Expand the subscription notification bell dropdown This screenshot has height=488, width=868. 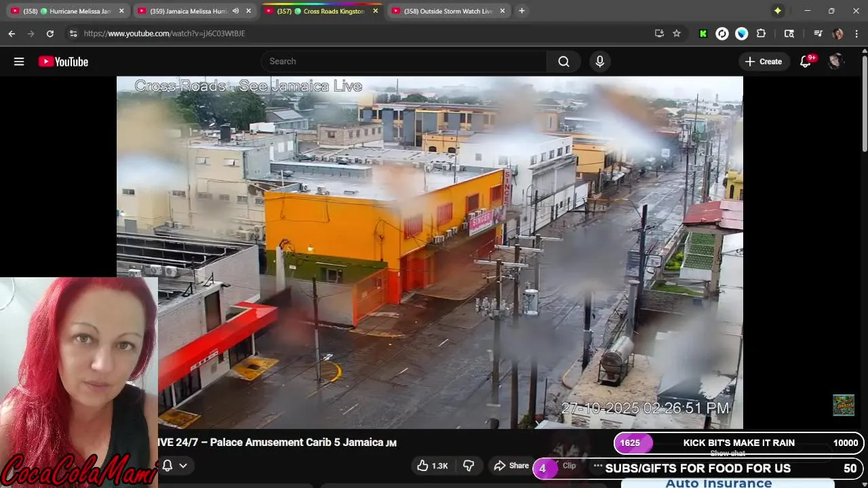pos(174,466)
